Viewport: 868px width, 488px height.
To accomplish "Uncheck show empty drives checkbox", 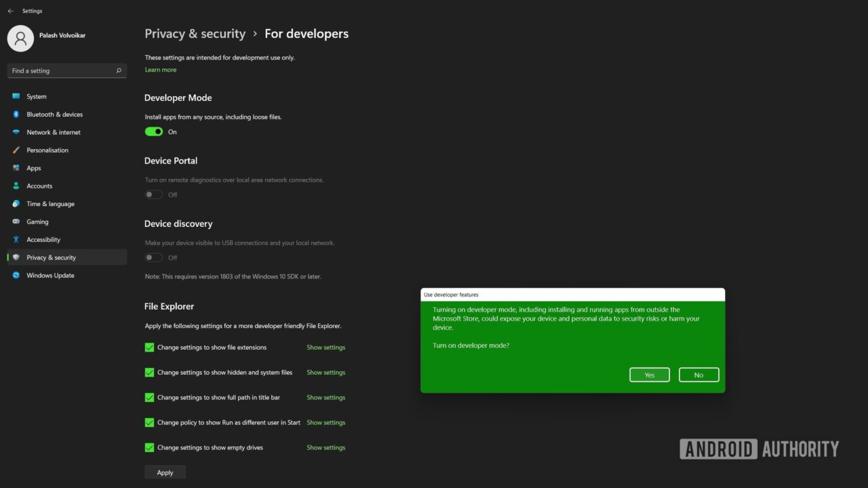I will [149, 447].
